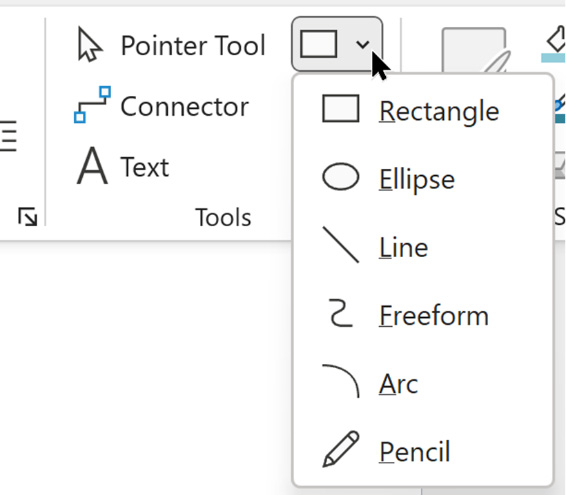Screen dimensions: 566x495
Task: Click the Pointer Tool label
Action: pyautogui.click(x=193, y=45)
